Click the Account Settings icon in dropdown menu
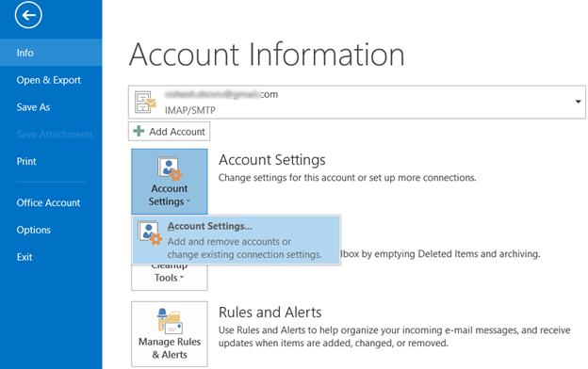The image size is (588, 369). click(x=150, y=233)
